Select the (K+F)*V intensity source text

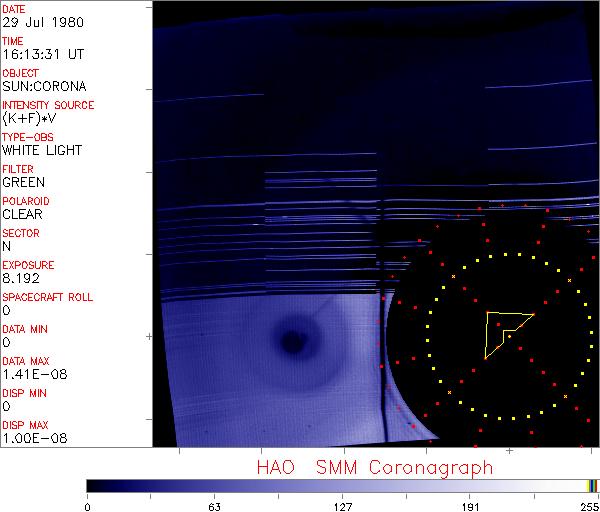(x=31, y=118)
